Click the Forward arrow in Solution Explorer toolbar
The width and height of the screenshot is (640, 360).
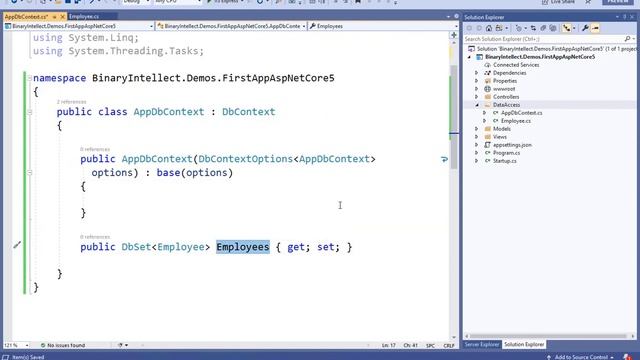[479, 28]
